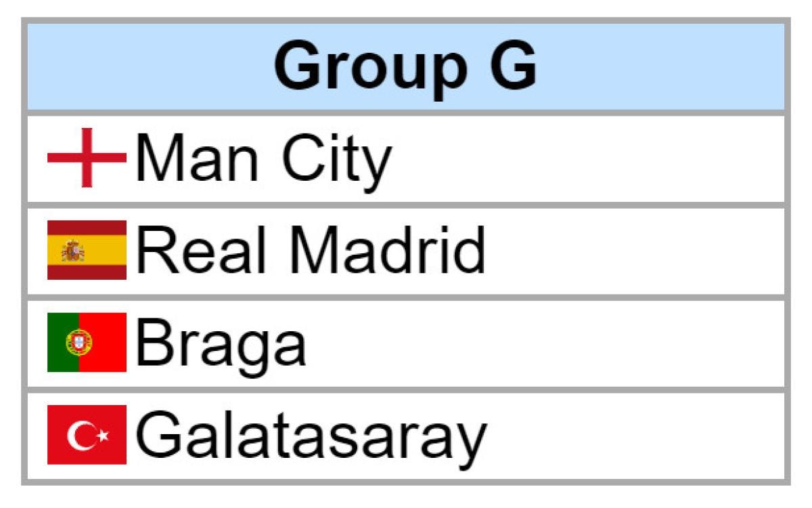Viewport: 812px width, 508px height.
Task: Click the Spain flag icon
Action: coord(87,250)
